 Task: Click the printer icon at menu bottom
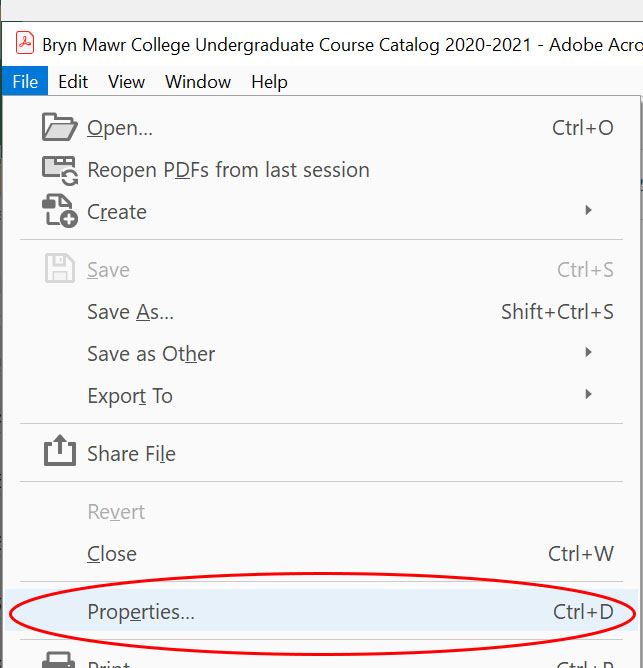click(x=59, y=660)
